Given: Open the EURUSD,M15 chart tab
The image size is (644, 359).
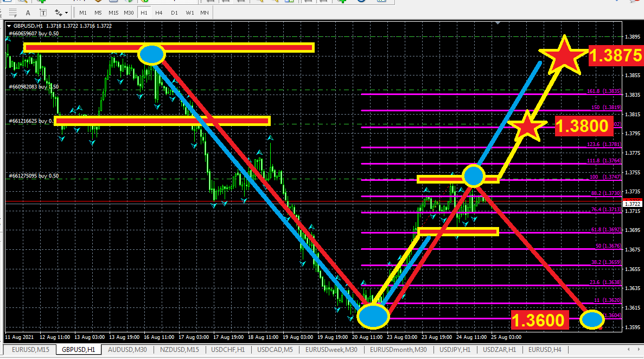Looking at the screenshot, I should (30, 349).
